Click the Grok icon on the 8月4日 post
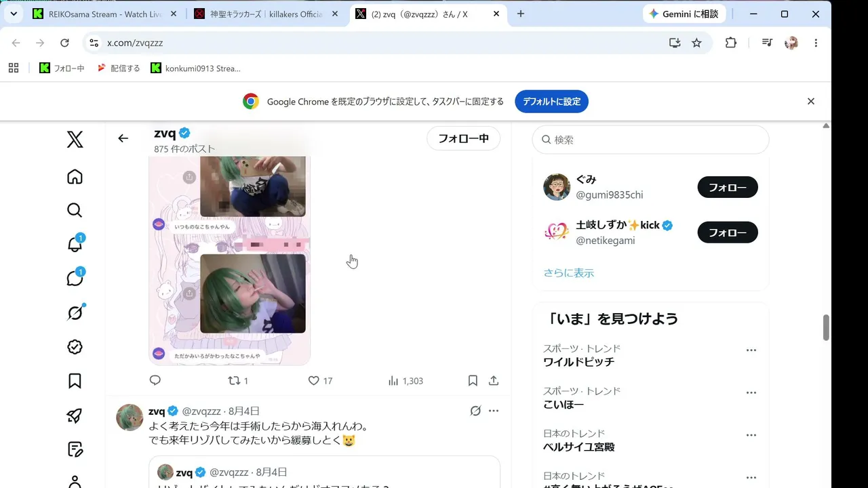The height and width of the screenshot is (488, 868). pyautogui.click(x=475, y=411)
